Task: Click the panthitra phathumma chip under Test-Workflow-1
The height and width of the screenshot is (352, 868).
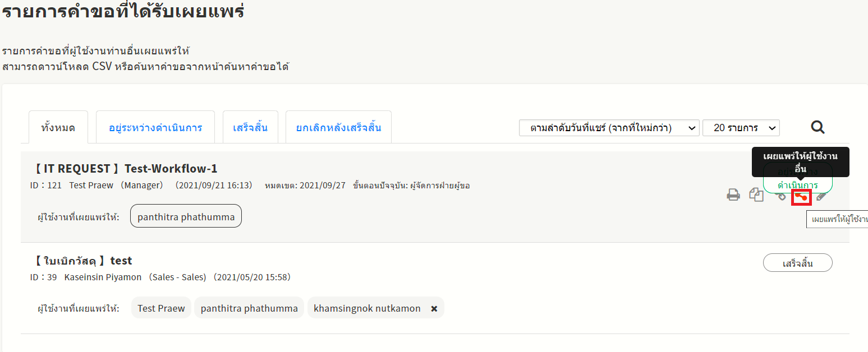Action: click(x=186, y=217)
